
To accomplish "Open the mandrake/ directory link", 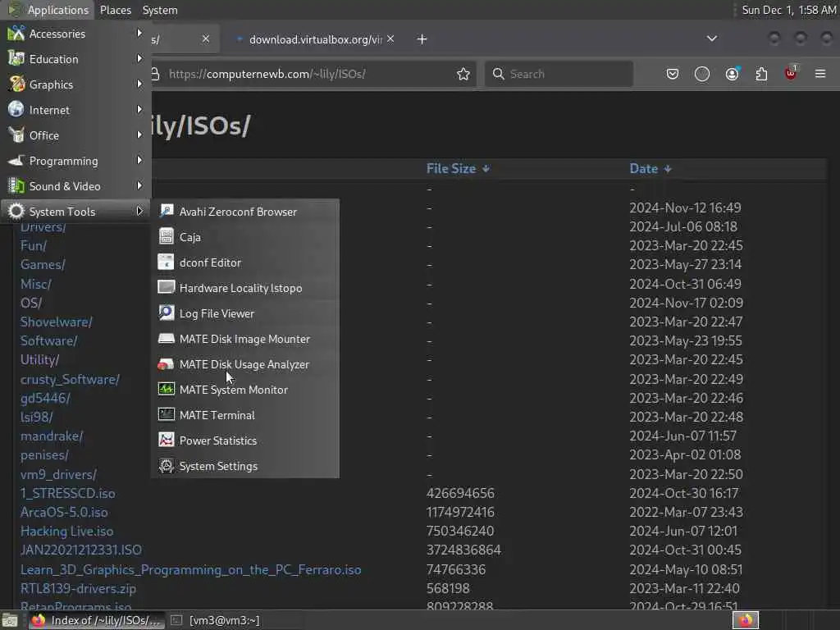I will pyautogui.click(x=52, y=436).
